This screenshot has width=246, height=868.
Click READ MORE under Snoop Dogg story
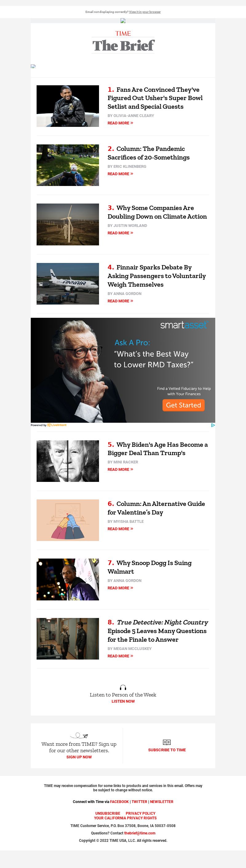pyautogui.click(x=120, y=588)
